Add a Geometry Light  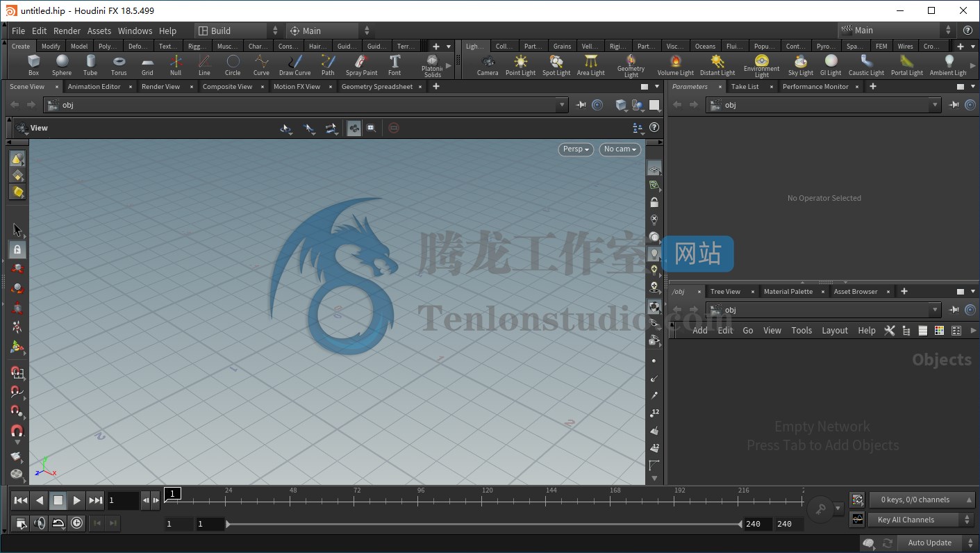click(631, 66)
